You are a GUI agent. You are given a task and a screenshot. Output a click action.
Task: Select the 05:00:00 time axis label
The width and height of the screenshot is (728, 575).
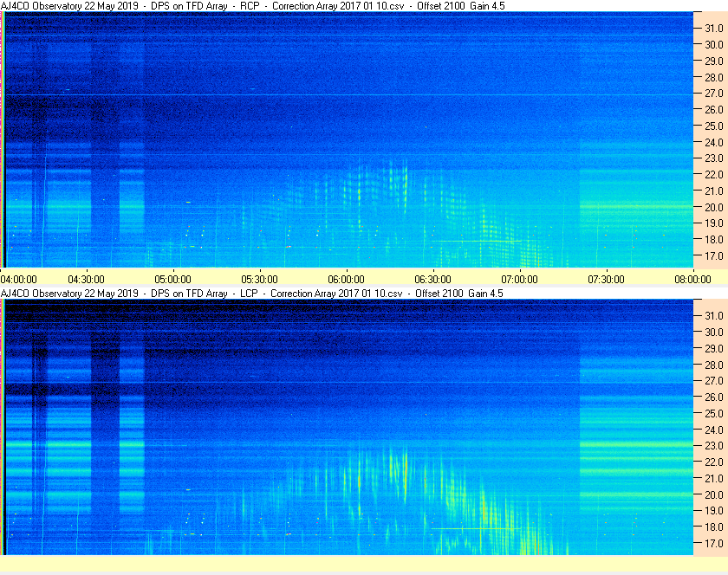(x=172, y=280)
